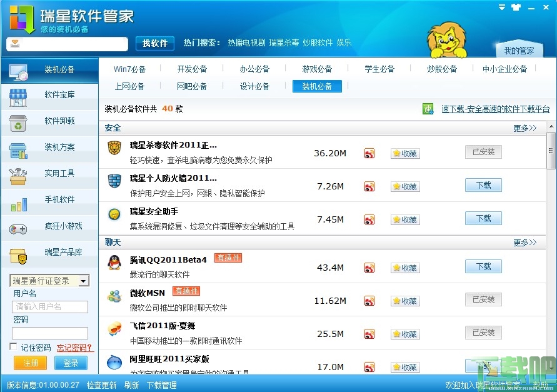Switch to 设计必备 tab
This screenshot has height=392, width=557.
tap(254, 86)
